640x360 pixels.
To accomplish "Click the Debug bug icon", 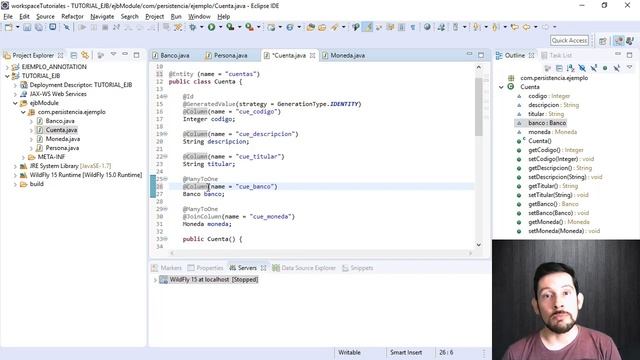I will 192,27.
